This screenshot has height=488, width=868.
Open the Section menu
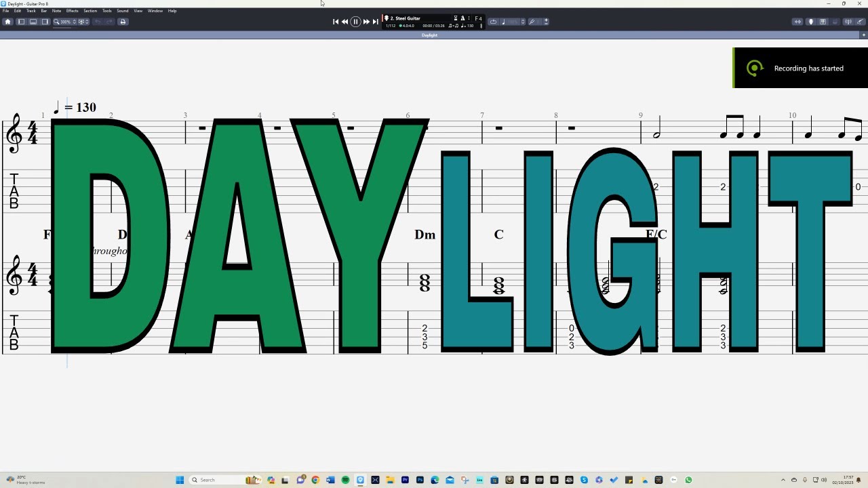(x=90, y=11)
